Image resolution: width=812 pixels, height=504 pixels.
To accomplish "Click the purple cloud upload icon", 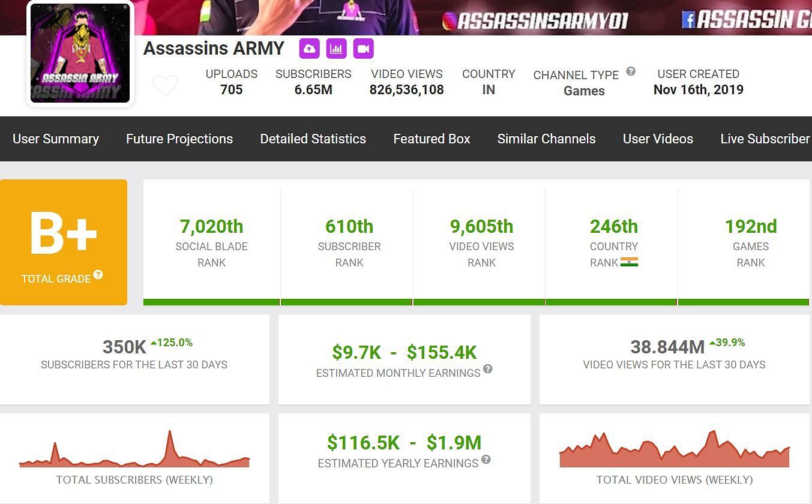I will (310, 49).
